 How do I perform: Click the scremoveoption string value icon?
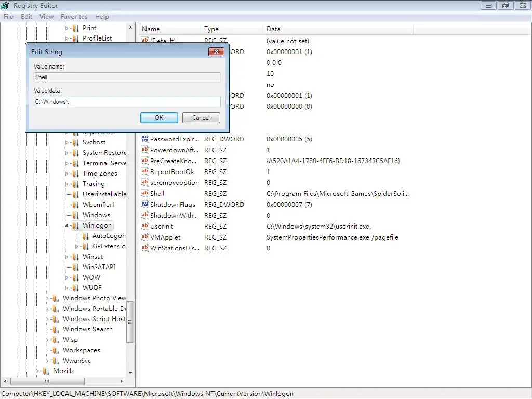coord(145,182)
